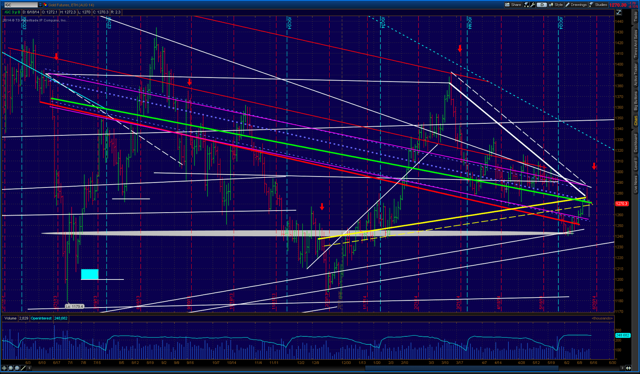This screenshot has height=374, width=640.
Task: Open the Drawings menu
Action: pos(576,5)
